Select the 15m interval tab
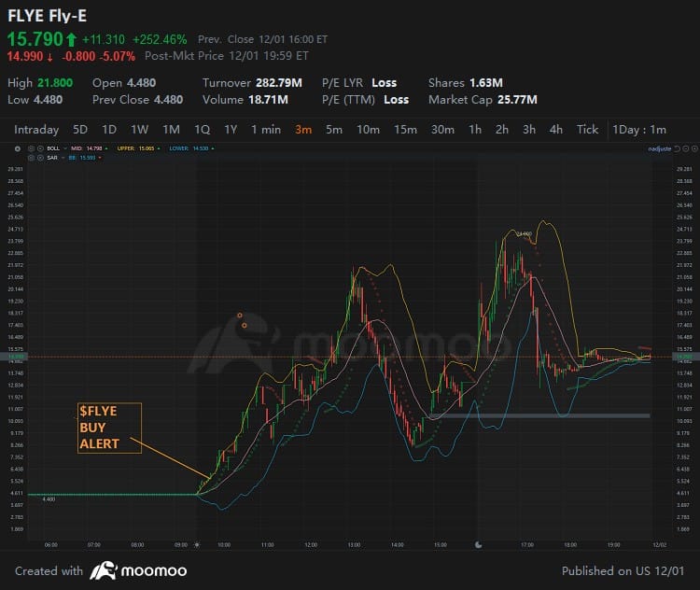The height and width of the screenshot is (590, 700). [405, 130]
